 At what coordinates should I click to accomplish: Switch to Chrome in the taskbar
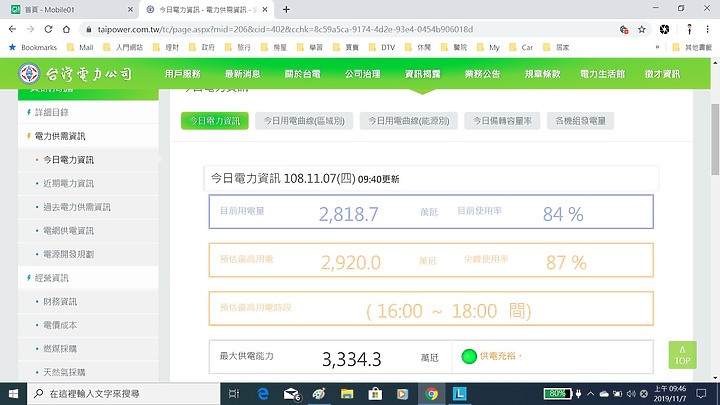[431, 394]
